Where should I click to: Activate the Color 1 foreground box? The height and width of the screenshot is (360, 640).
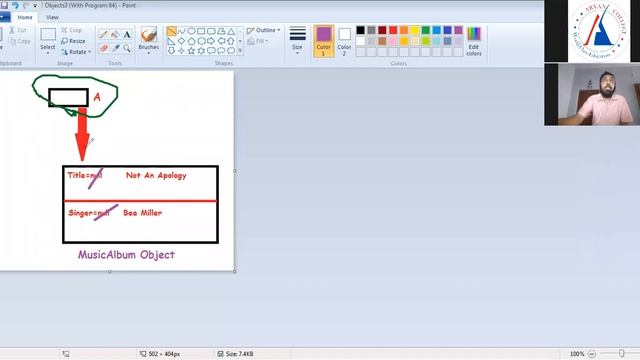(x=324, y=41)
